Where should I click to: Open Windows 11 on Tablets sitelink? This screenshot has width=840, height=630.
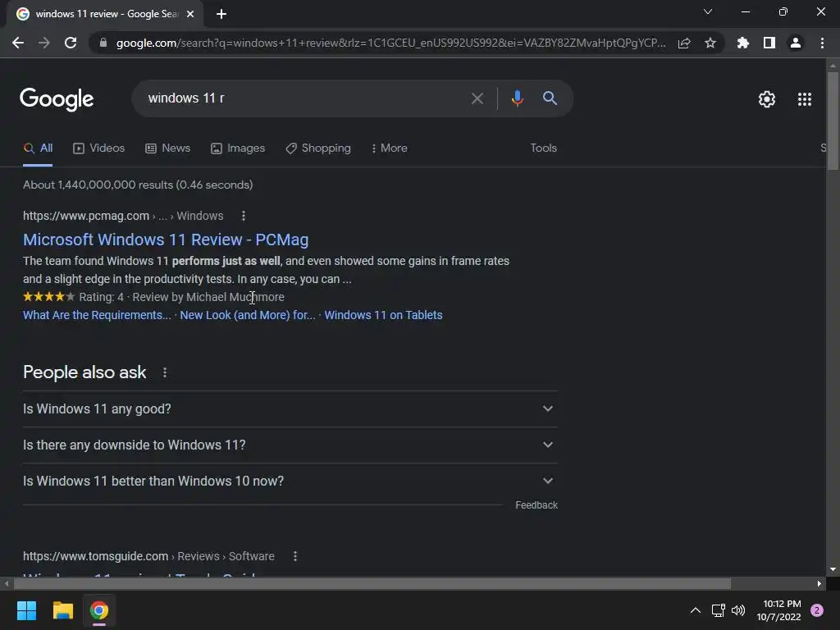point(383,315)
